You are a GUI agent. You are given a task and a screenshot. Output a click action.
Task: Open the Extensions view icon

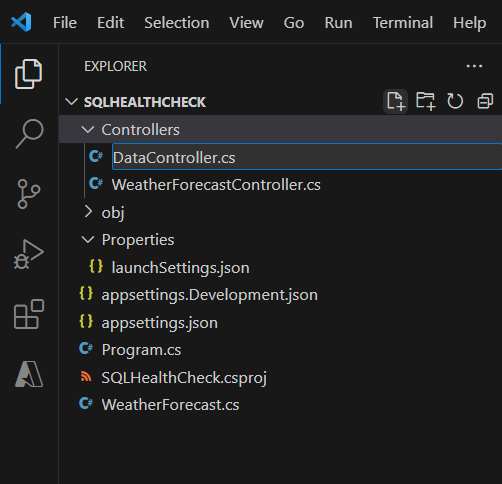click(x=29, y=314)
